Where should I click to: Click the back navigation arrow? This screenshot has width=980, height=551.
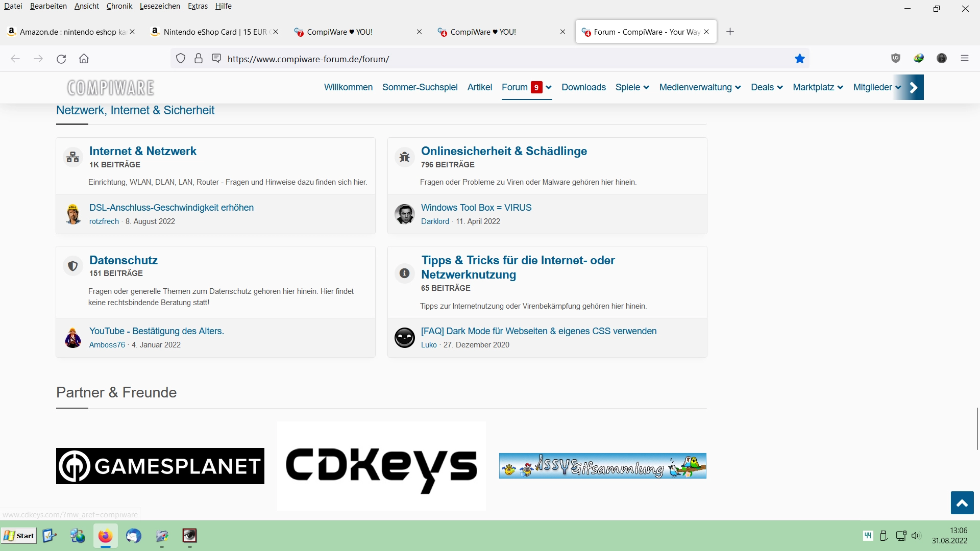point(15,59)
